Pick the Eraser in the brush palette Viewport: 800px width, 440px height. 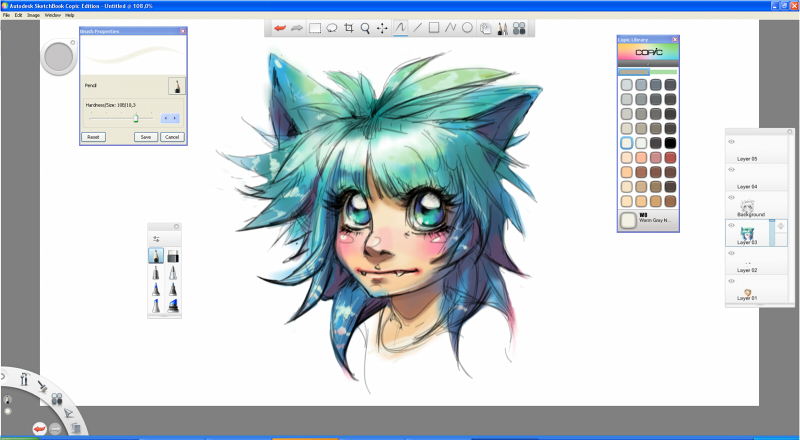click(x=173, y=256)
